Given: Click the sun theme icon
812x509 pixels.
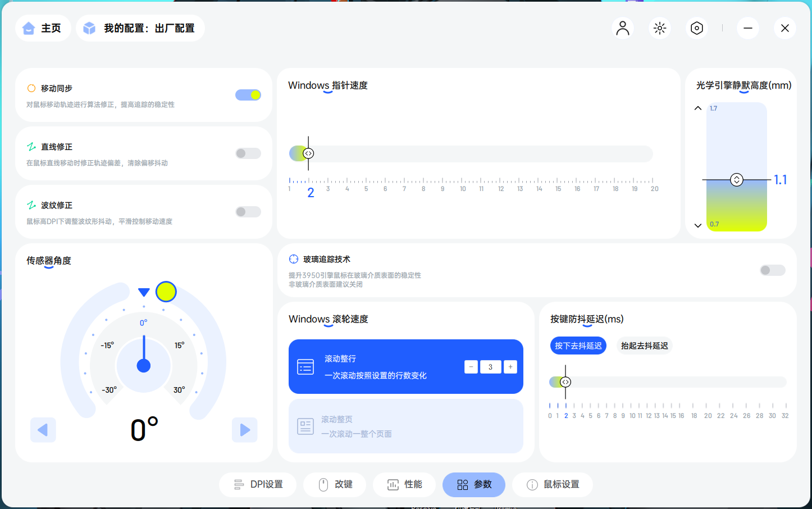Looking at the screenshot, I should [x=659, y=28].
